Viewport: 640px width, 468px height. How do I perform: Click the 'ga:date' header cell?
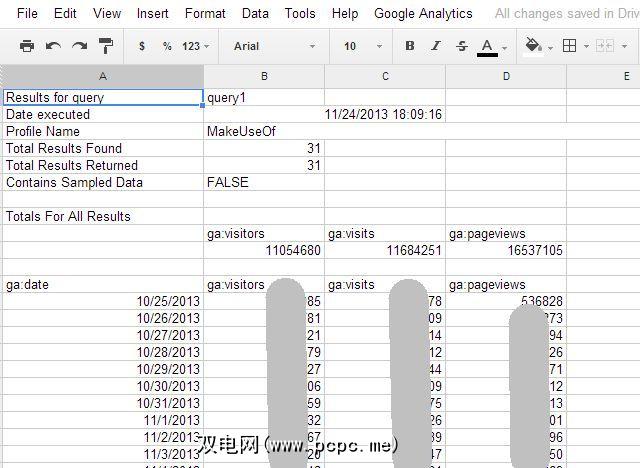click(x=103, y=284)
